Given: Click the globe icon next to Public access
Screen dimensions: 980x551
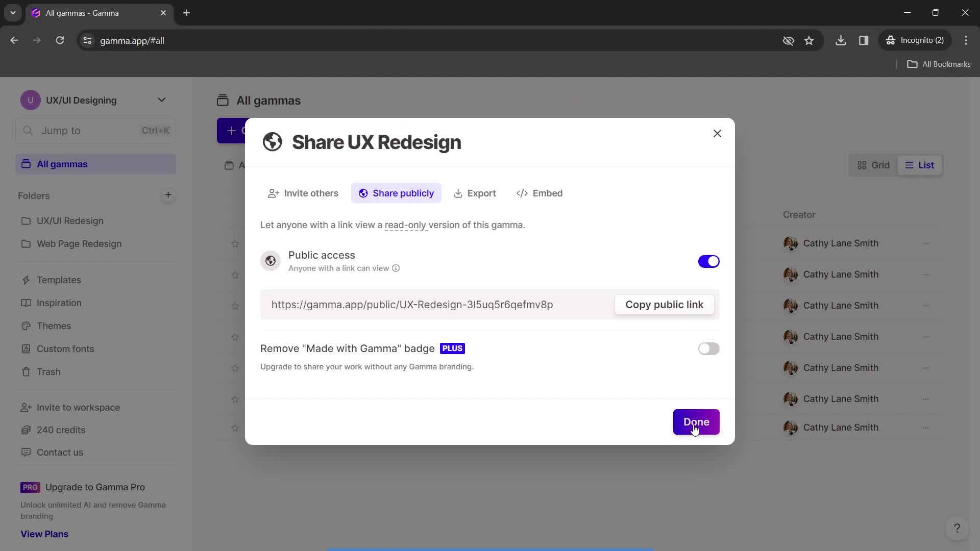Looking at the screenshot, I should [x=270, y=260].
